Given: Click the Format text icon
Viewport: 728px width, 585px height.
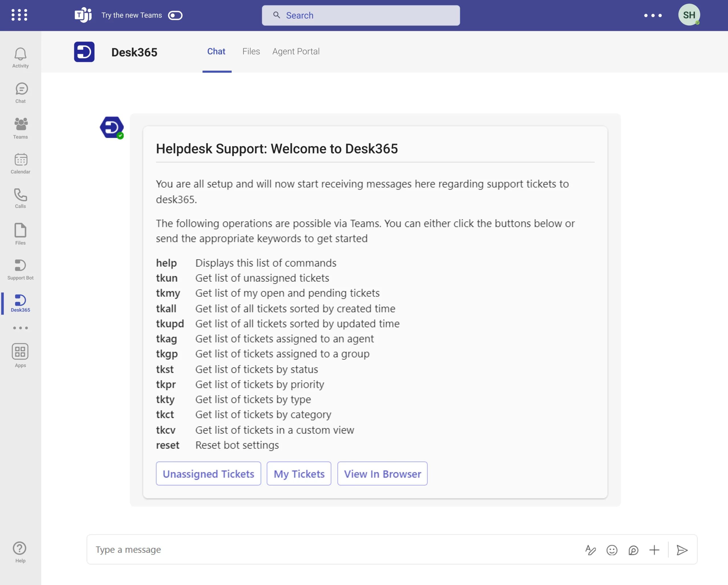Looking at the screenshot, I should point(590,550).
